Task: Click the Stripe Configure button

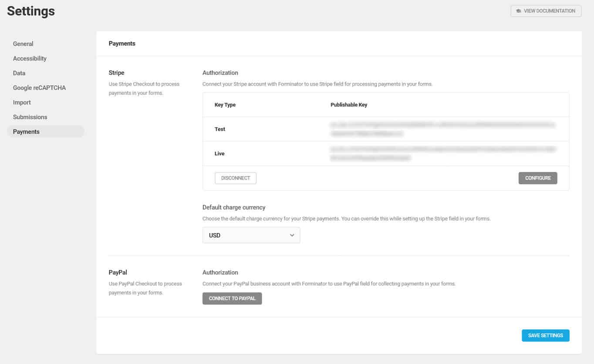Action: [538, 178]
